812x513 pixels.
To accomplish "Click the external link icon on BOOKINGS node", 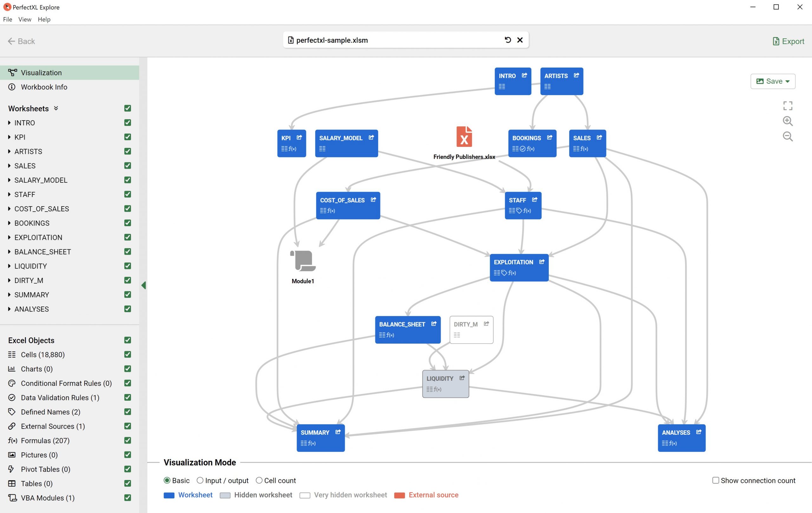I will [549, 137].
